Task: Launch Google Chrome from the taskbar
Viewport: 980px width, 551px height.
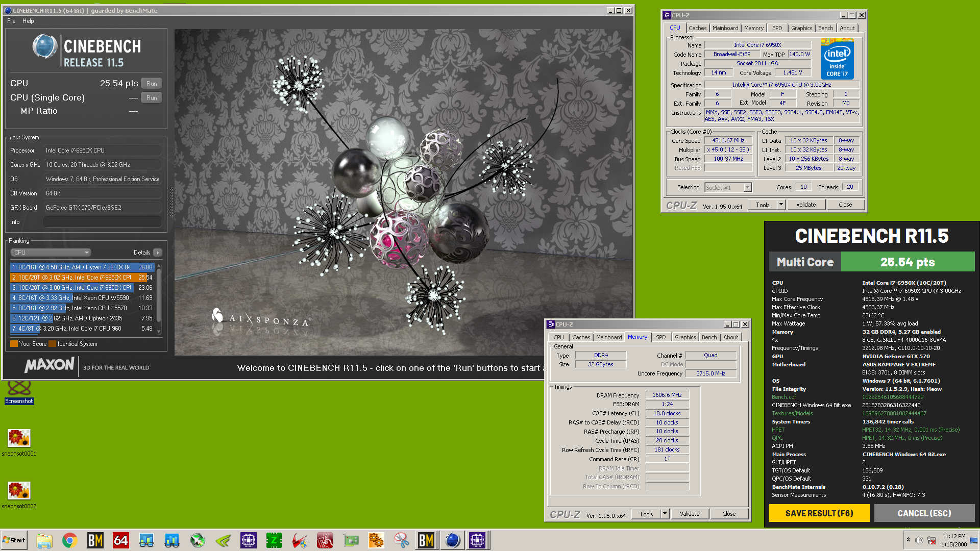Action: pos(70,540)
